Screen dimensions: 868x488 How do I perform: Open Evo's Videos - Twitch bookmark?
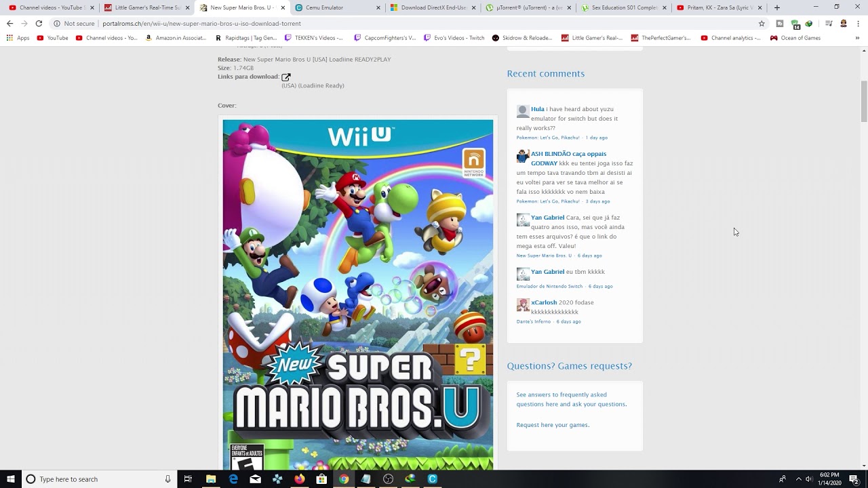point(454,38)
